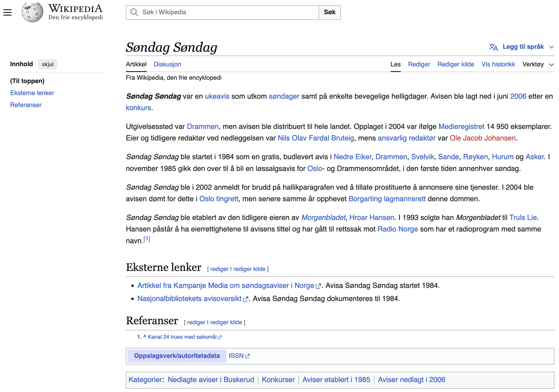The image size is (559, 392).
Task: Open the Oslo link before Drammensområdet
Action: click(315, 169)
